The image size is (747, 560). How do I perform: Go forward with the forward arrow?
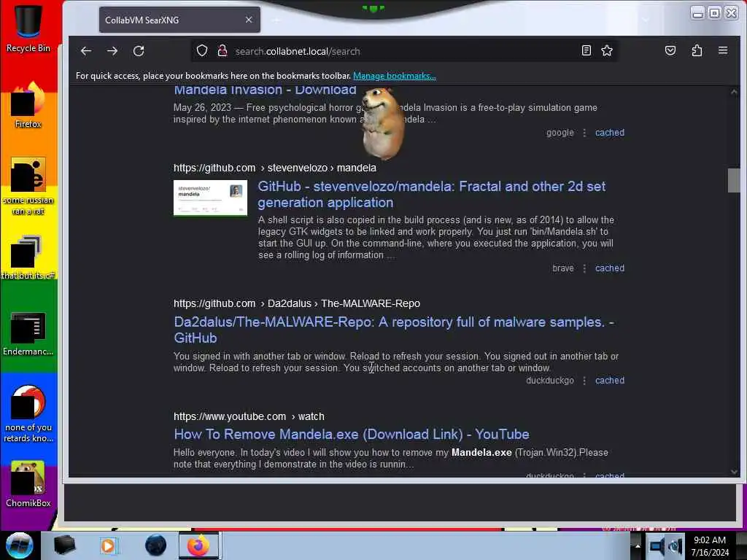(x=112, y=51)
